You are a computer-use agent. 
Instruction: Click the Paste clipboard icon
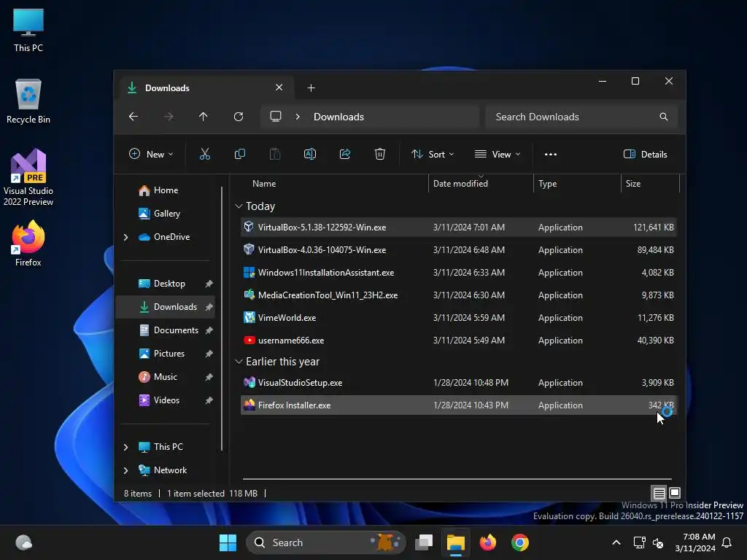click(x=275, y=154)
